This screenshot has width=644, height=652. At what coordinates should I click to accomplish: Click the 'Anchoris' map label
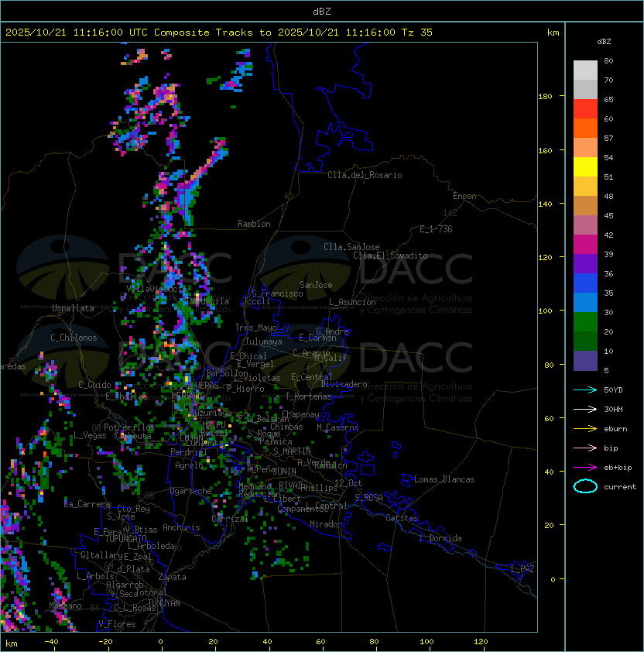(181, 527)
